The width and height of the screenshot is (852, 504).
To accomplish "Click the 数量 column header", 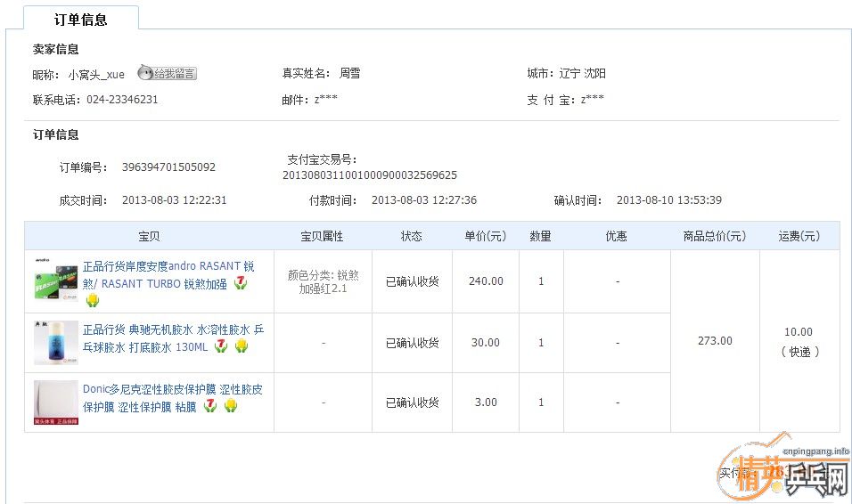I will [541, 236].
